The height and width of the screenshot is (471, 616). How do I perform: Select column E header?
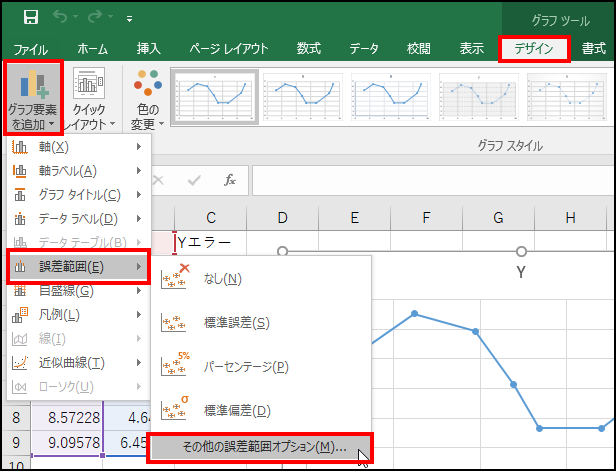tap(354, 218)
